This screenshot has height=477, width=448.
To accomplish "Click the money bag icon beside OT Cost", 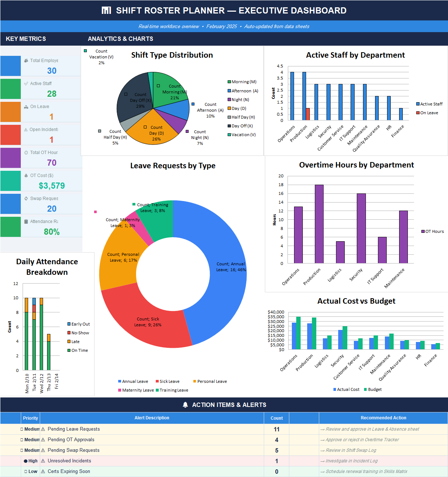I will point(26,176).
